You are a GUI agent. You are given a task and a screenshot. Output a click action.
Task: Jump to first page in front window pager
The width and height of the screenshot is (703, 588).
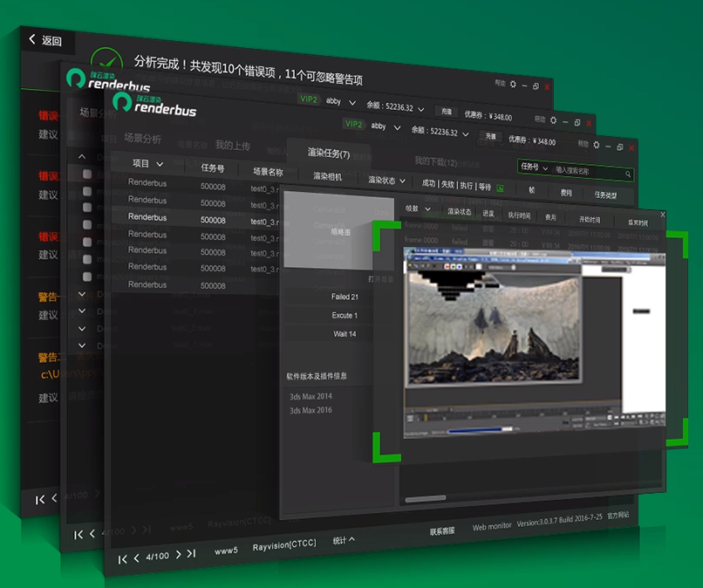pyautogui.click(x=122, y=559)
